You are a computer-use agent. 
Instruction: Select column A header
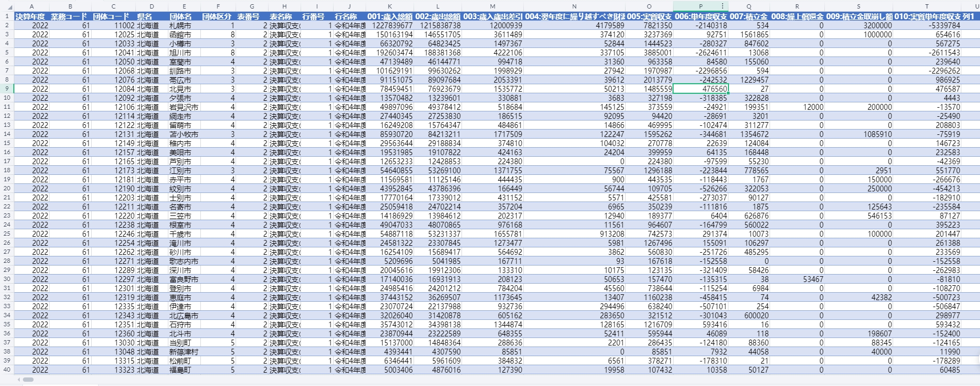pyautogui.click(x=31, y=6)
